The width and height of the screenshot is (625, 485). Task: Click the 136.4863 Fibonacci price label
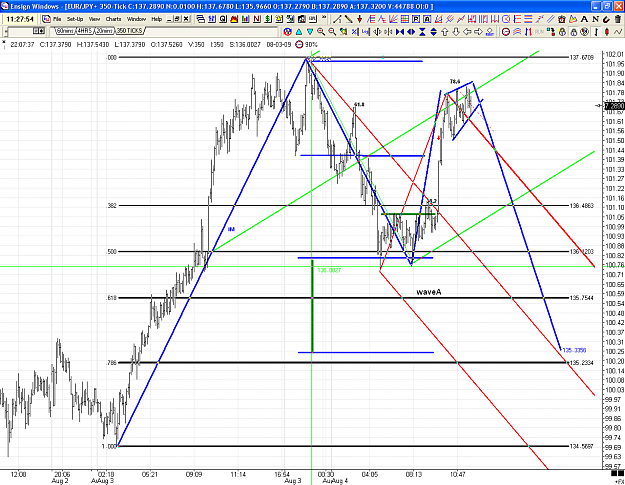pyautogui.click(x=582, y=206)
